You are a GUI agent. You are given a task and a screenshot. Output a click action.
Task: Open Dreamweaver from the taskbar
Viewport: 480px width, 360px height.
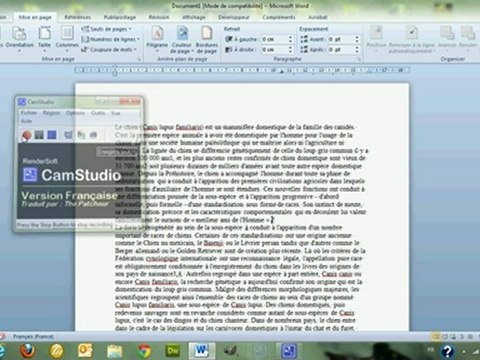[x=173, y=351]
